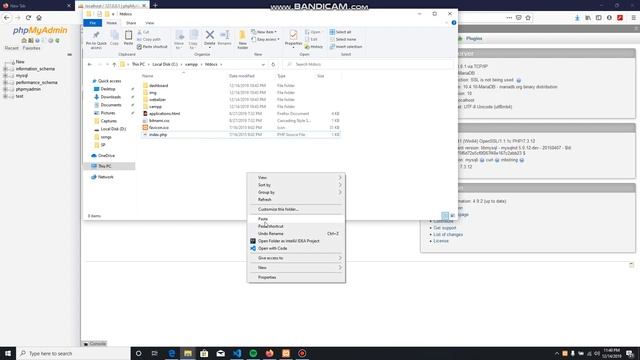Image resolution: width=640 pixels, height=360 pixels.
Task: Open the File tab in Explorer
Action: pyautogui.click(x=93, y=23)
